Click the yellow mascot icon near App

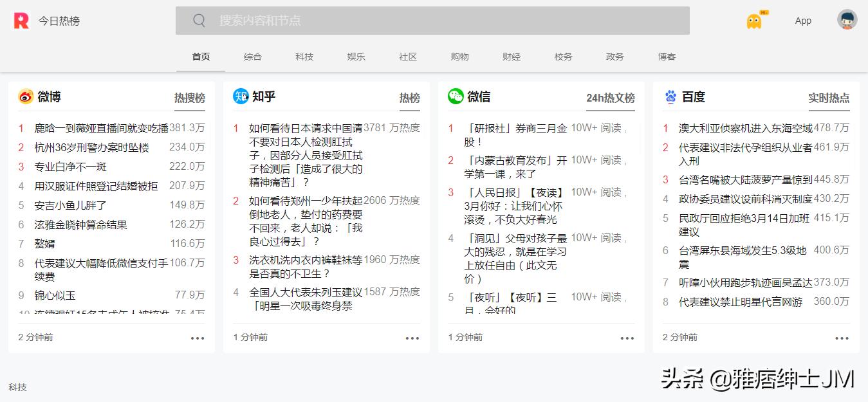click(753, 20)
